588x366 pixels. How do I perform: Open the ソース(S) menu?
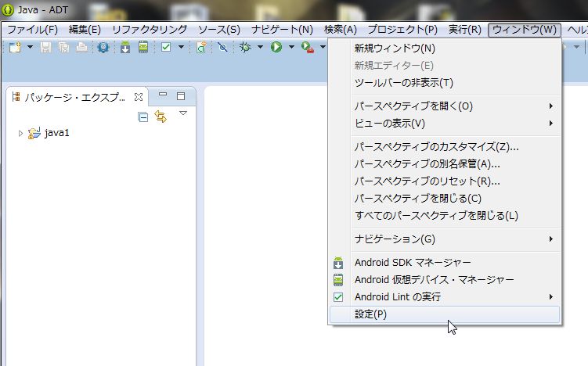[219, 30]
